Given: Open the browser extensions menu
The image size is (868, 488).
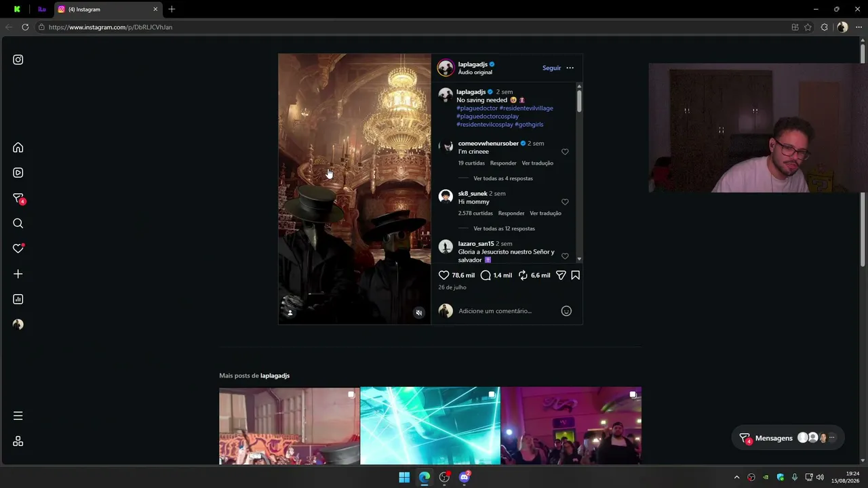Looking at the screenshot, I should click(x=824, y=27).
